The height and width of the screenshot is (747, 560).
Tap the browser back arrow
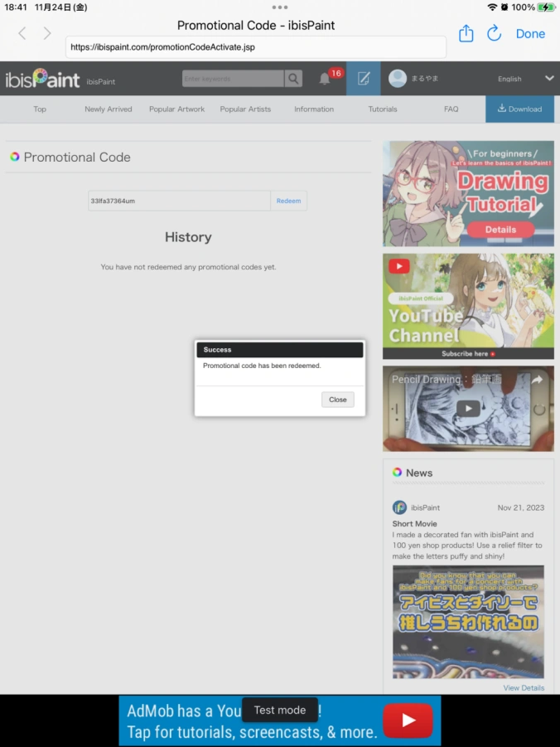pyautogui.click(x=22, y=33)
